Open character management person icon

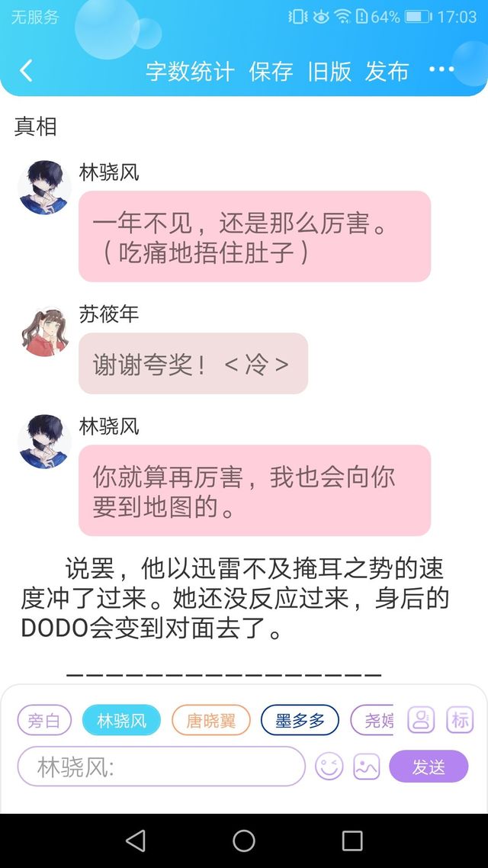tap(421, 720)
